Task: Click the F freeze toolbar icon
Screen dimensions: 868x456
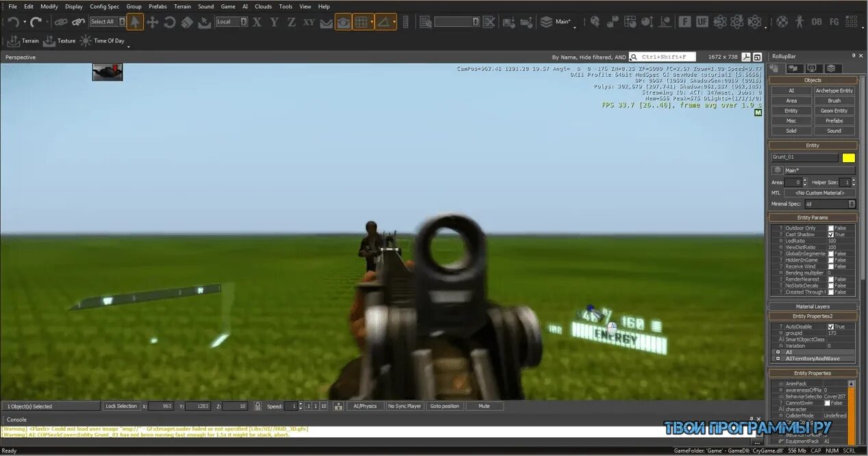Action: (684, 22)
